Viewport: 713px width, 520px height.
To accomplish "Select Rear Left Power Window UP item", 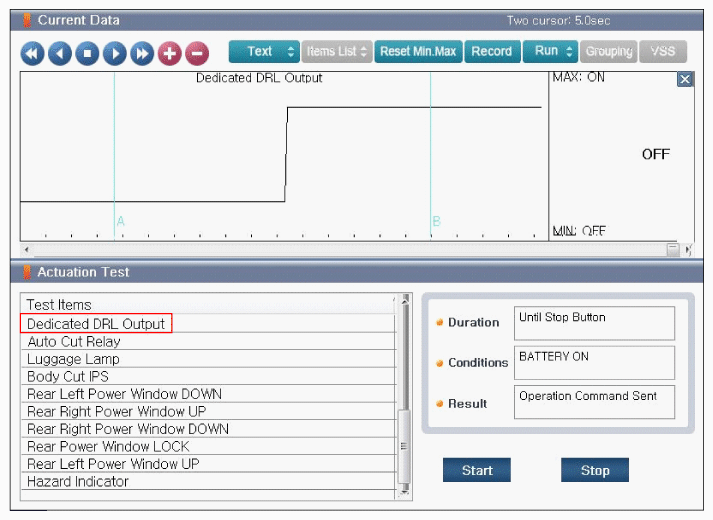I will (x=208, y=464).
